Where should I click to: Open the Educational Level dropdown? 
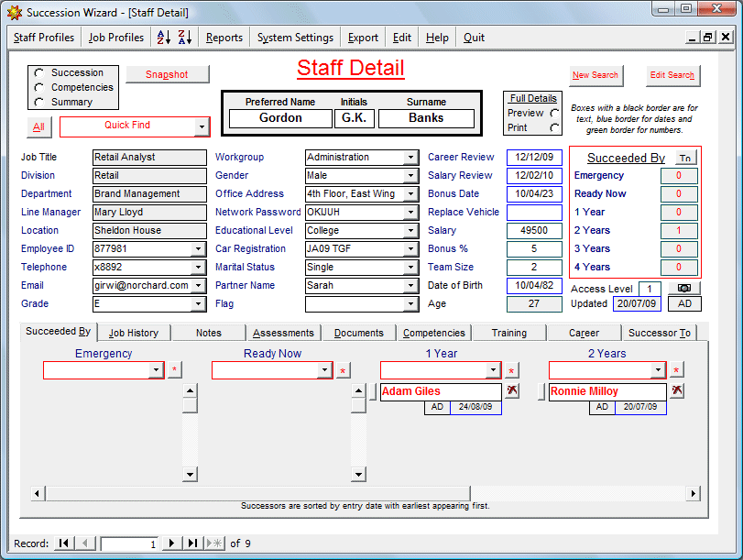(410, 230)
